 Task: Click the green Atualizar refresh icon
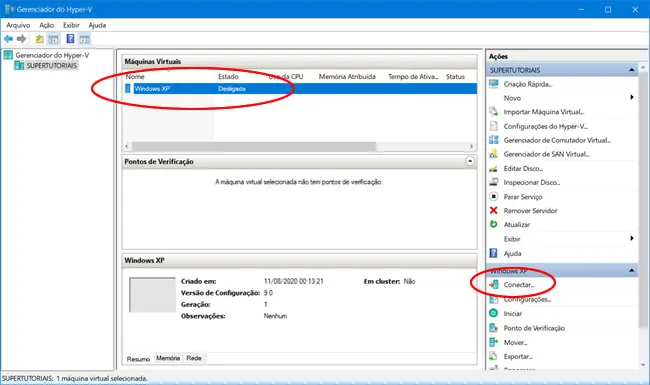coord(494,224)
